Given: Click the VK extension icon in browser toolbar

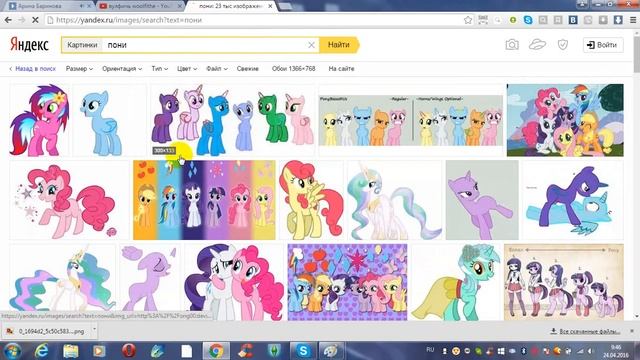Looking at the screenshot, I should click(573, 20).
